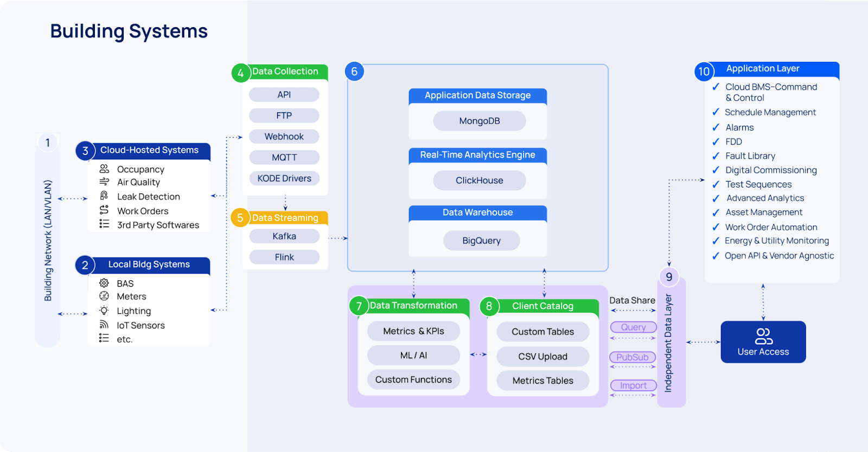This screenshot has height=452, width=868.
Task: Click the checkmark beside Alarms
Action: click(716, 127)
